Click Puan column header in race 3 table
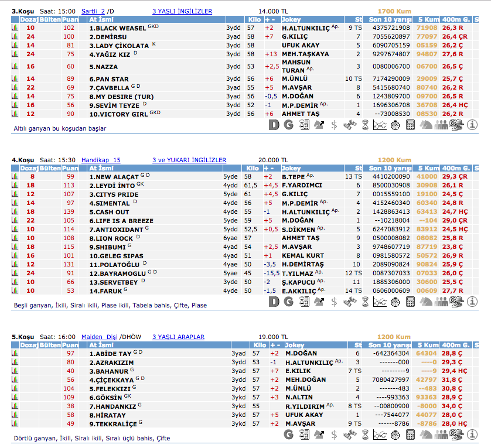 click(70, 19)
